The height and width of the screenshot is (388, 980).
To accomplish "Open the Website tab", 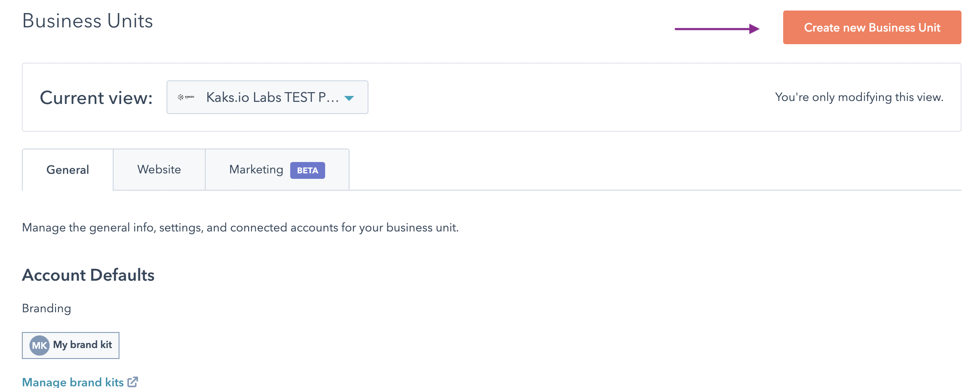I will [x=159, y=169].
